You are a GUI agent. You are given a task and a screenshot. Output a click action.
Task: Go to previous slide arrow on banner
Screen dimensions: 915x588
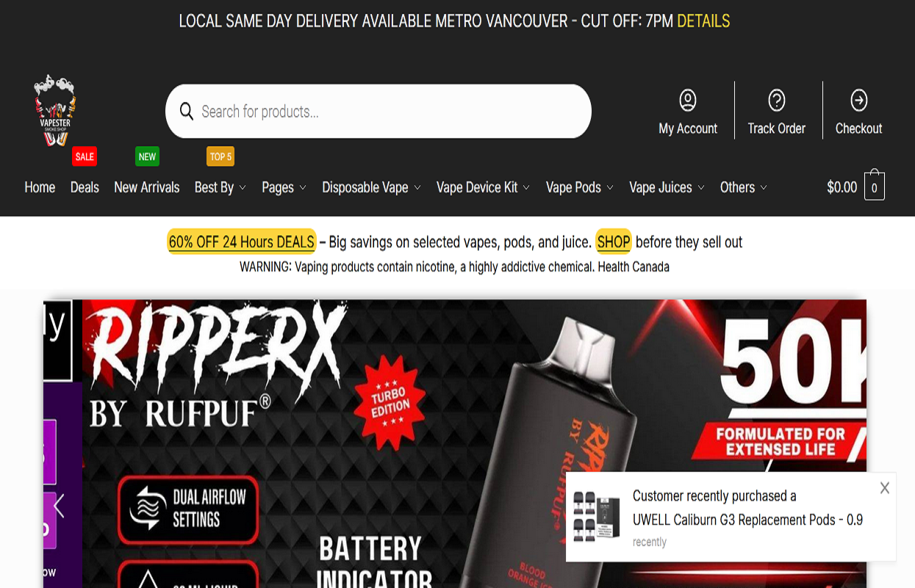click(59, 506)
